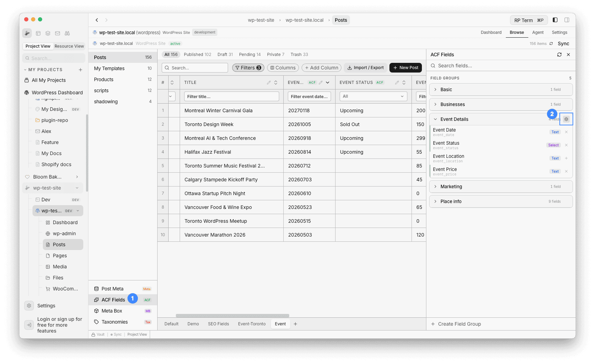The height and width of the screenshot is (364, 595).
Task: Click the stacked layers icon in the sidebar toolbar
Action: click(x=48, y=33)
